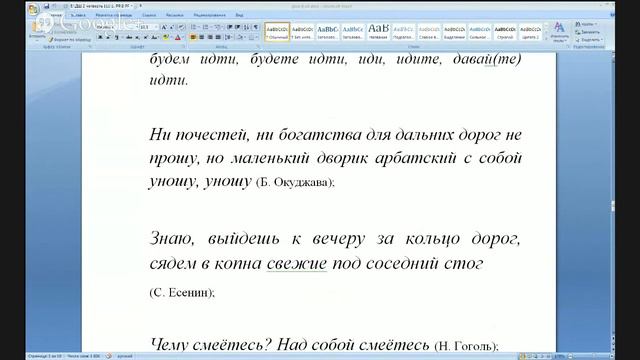Image resolution: width=640 pixels, height=360 pixels.
Task: Click the page count in the status bar
Action: pyautogui.click(x=45, y=356)
